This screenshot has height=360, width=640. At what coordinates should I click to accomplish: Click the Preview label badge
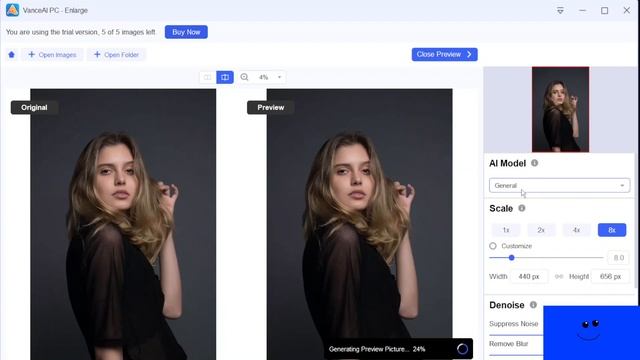pos(271,107)
